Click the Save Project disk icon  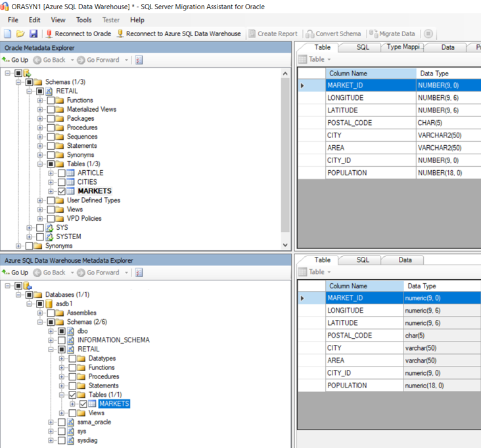33,34
